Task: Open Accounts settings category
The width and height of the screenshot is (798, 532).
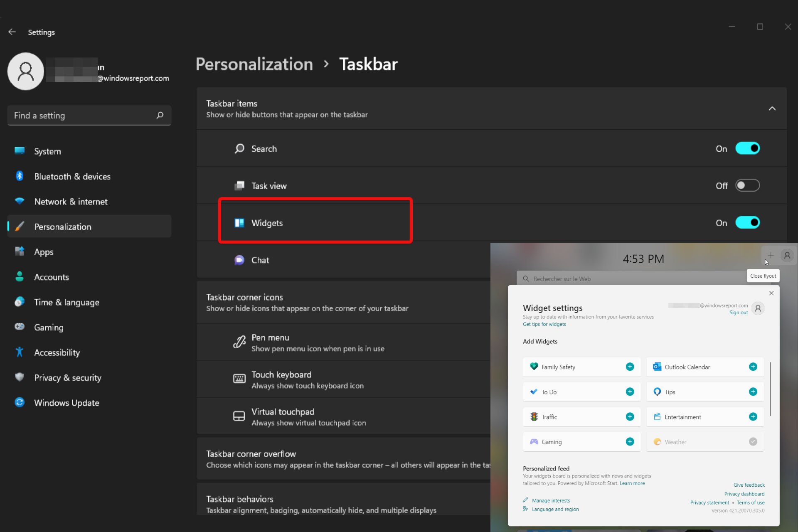Action: tap(89, 277)
